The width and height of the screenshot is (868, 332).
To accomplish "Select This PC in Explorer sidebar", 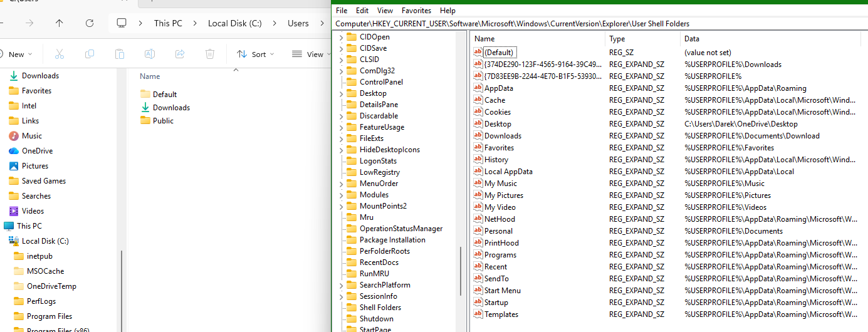I will (29, 226).
